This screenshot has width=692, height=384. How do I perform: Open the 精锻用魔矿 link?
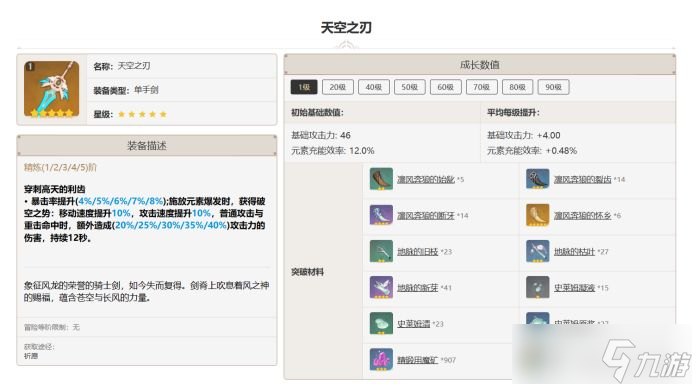[x=417, y=360]
